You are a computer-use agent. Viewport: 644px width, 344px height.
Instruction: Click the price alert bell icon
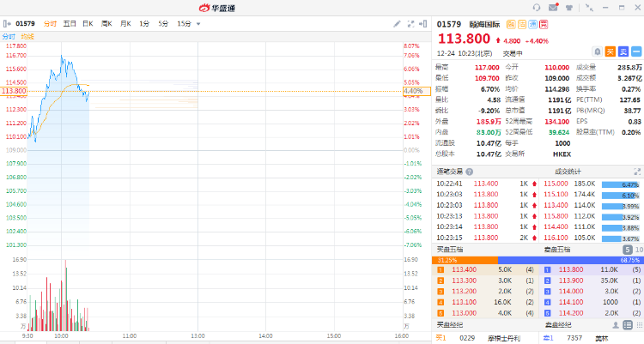pos(598,51)
